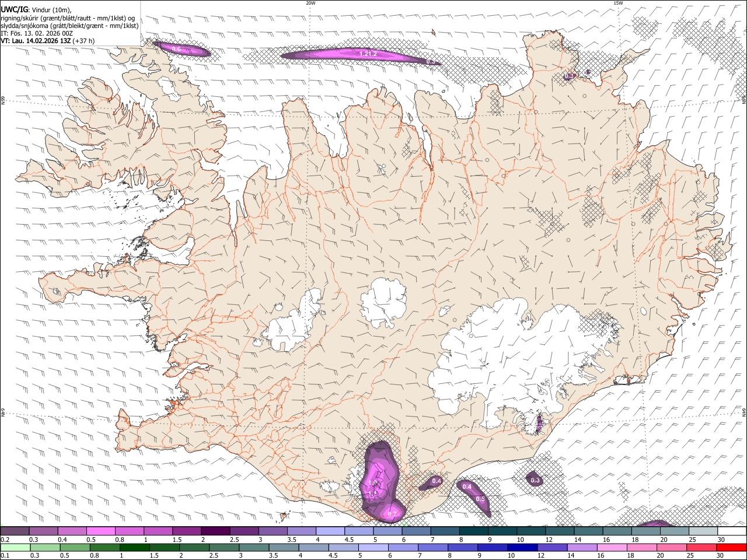Click the light lavender top-row swatch labeled 4
Viewport: 747px width, 560px height.
coord(330,531)
